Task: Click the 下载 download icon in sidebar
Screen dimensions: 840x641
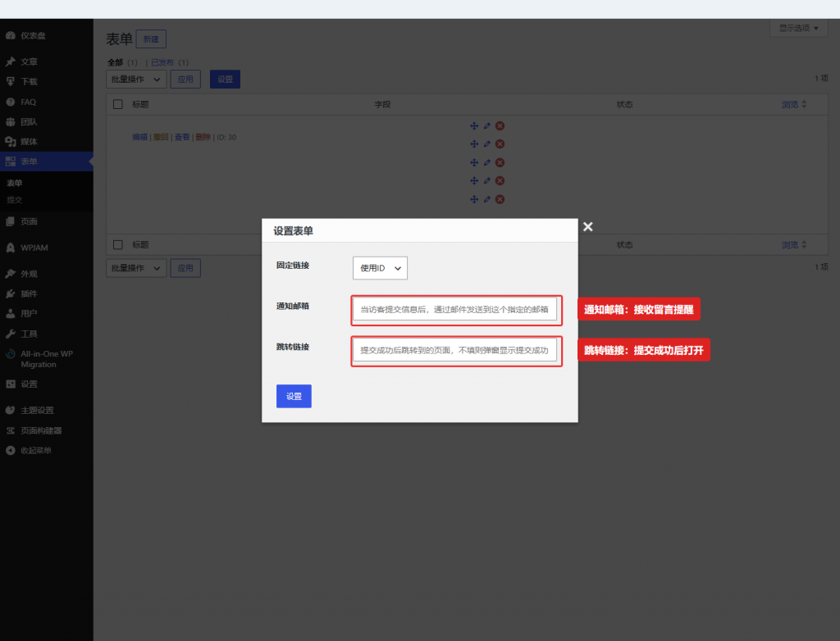Action: point(10,81)
